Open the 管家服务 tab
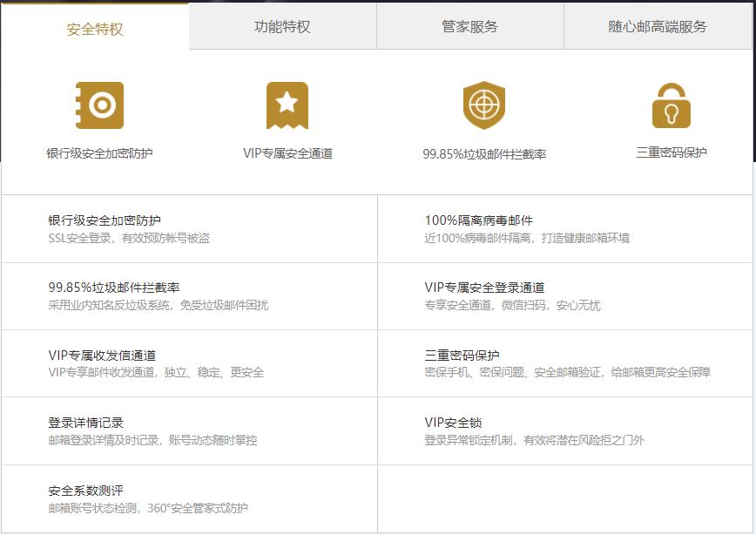The height and width of the screenshot is (535, 756). [x=469, y=26]
